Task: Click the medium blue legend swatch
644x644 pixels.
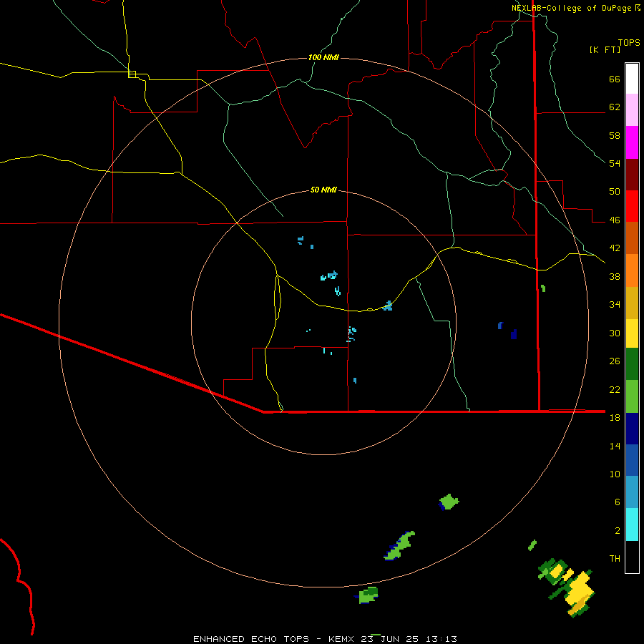Action: [x=632, y=460]
